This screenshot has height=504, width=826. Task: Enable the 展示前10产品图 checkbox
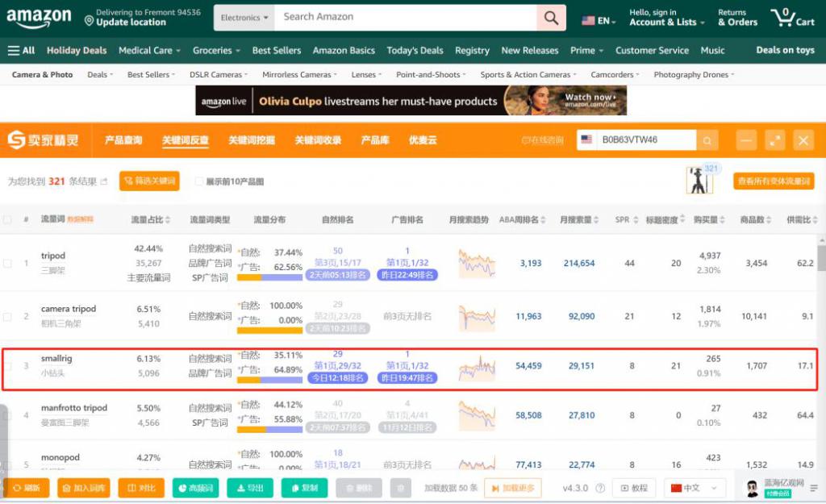pyautogui.click(x=199, y=182)
